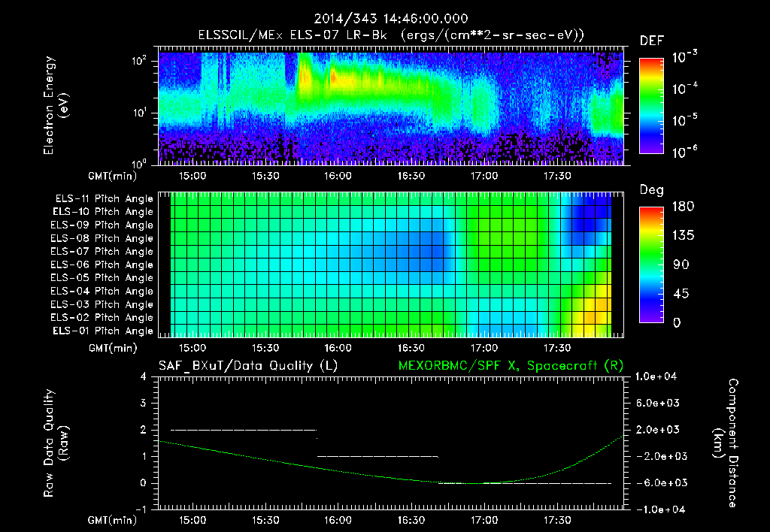Screen dimensions: 770x532
Task: Click the Raw Data Quality (Raw) axis label
Action: tap(56, 443)
